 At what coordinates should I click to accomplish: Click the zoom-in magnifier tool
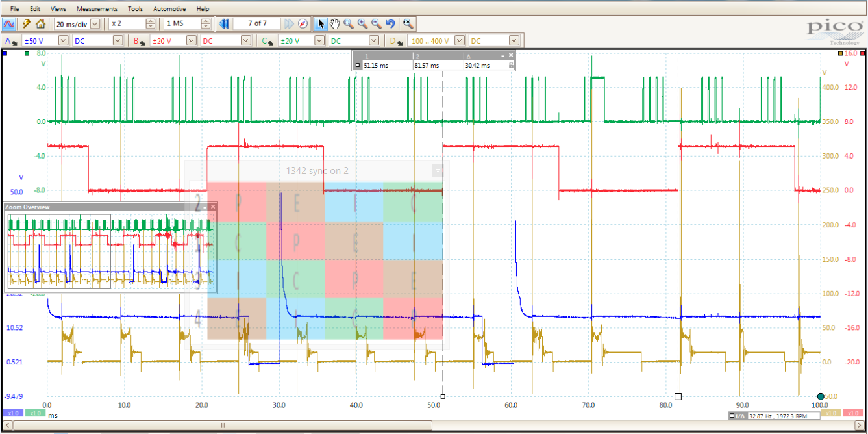362,24
